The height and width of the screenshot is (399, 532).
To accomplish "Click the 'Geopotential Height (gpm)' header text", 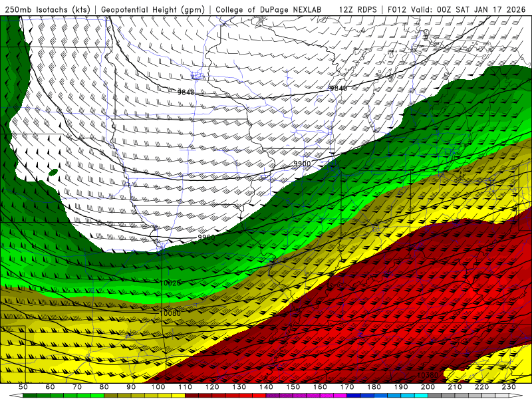I will click(x=153, y=10).
